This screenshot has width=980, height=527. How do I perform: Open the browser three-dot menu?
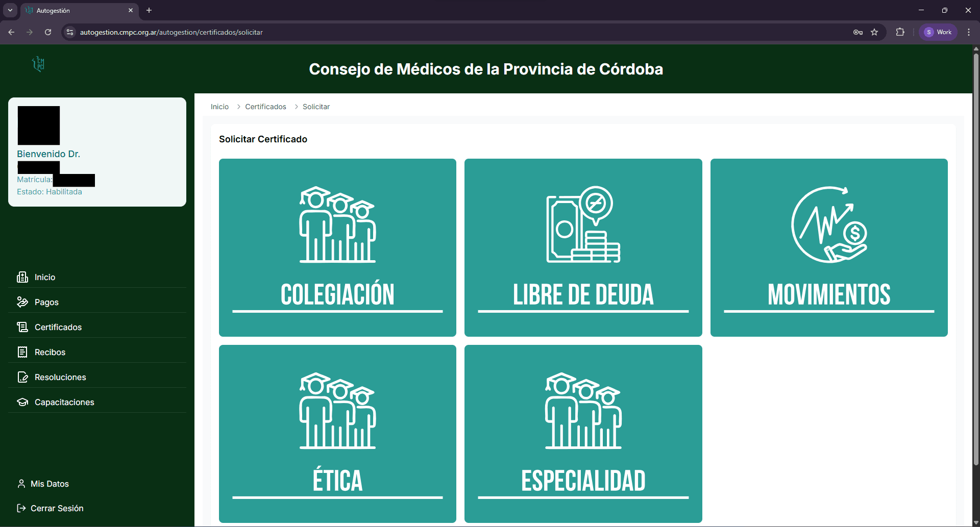pos(968,32)
